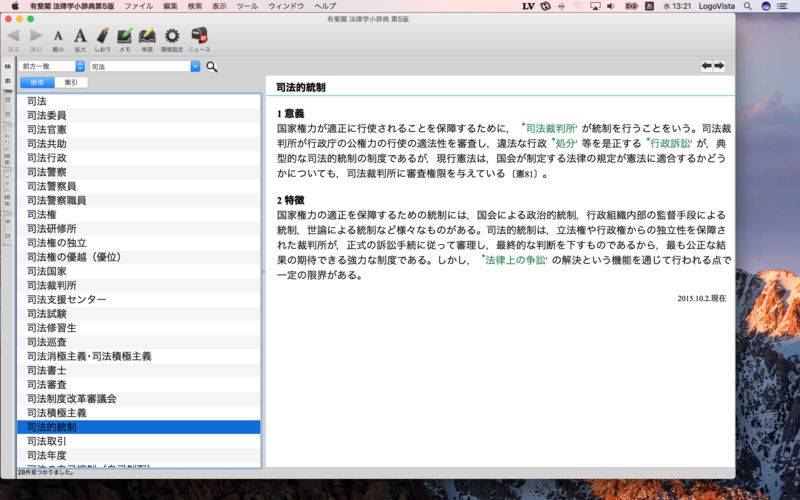Screen dimensions: 800x500
Task: Open 環境設定 gear preferences
Action: 172,36
